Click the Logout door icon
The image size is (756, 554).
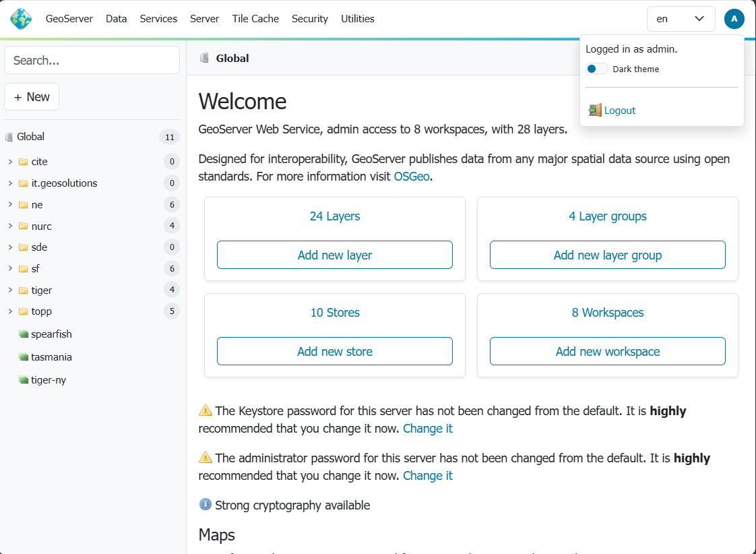pyautogui.click(x=594, y=110)
